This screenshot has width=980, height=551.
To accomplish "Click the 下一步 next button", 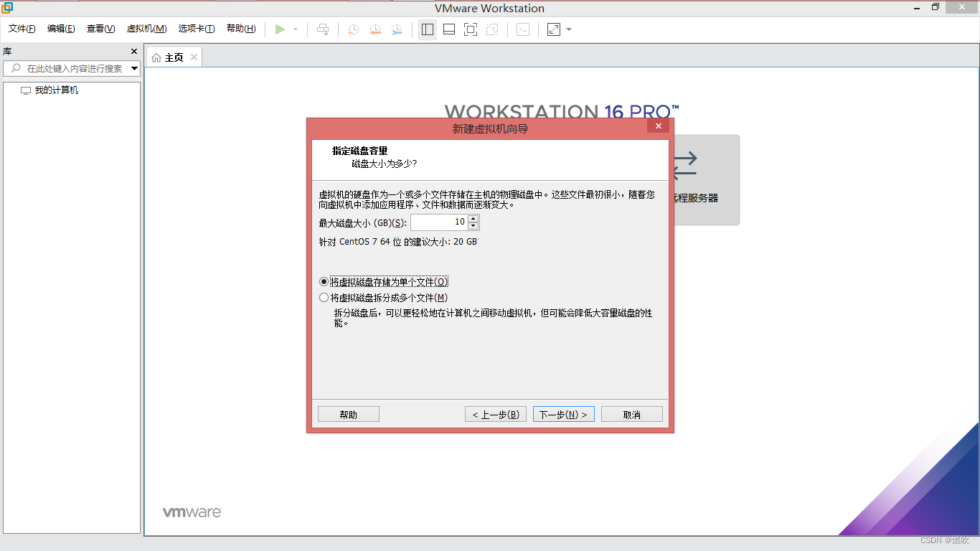I will (x=563, y=415).
